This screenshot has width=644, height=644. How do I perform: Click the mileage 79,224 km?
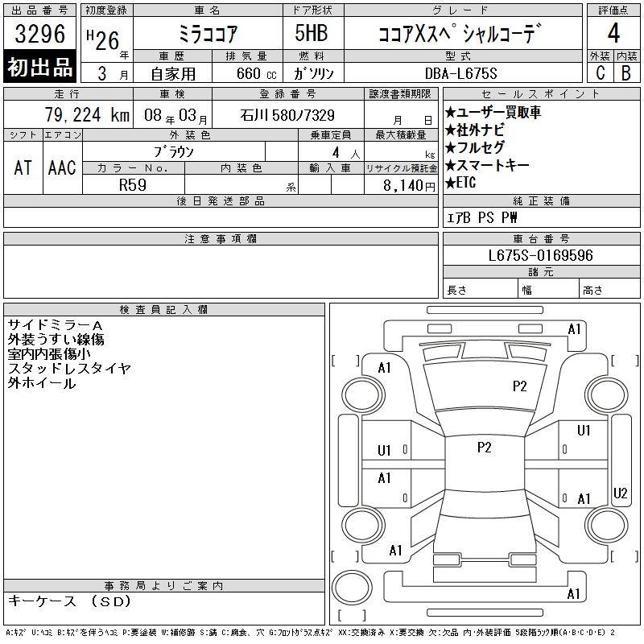coord(87,115)
